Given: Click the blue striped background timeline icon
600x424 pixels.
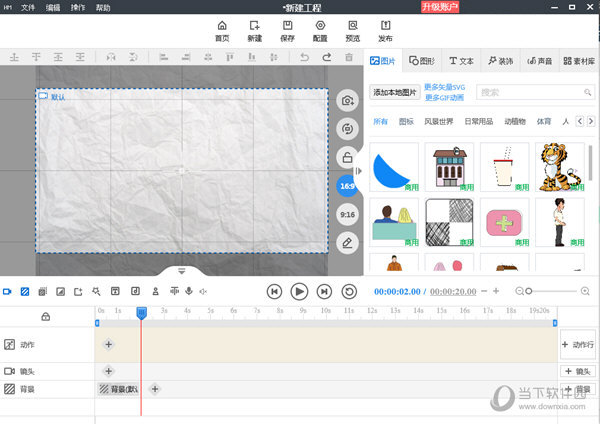Looking at the screenshot, I should [25, 292].
